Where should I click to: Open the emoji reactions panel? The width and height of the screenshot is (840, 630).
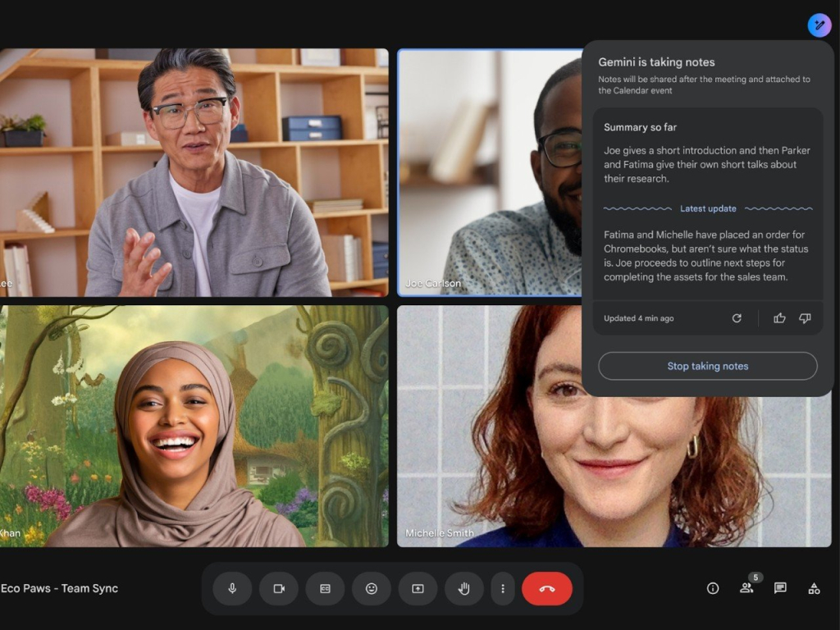coord(371,588)
